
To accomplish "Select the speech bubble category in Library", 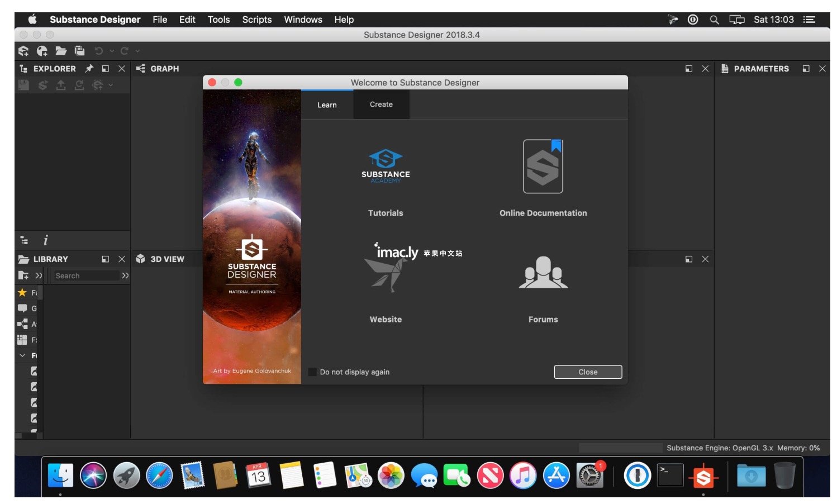I will click(x=22, y=308).
